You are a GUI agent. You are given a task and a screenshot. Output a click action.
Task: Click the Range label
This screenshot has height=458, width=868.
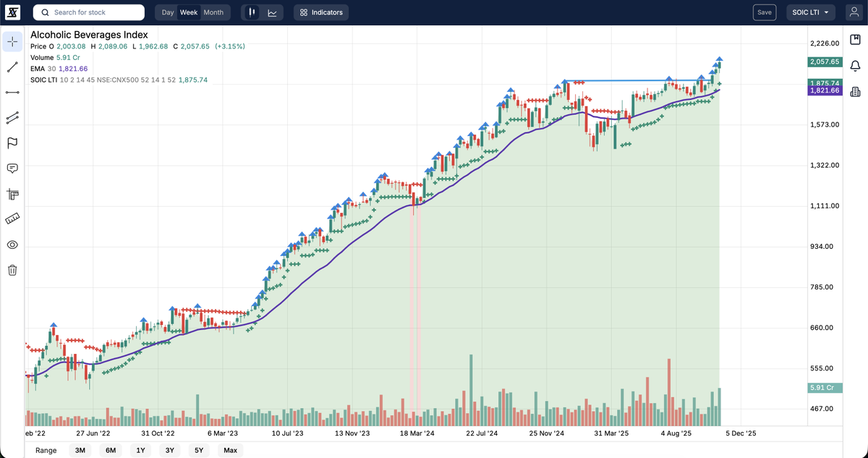(46, 450)
